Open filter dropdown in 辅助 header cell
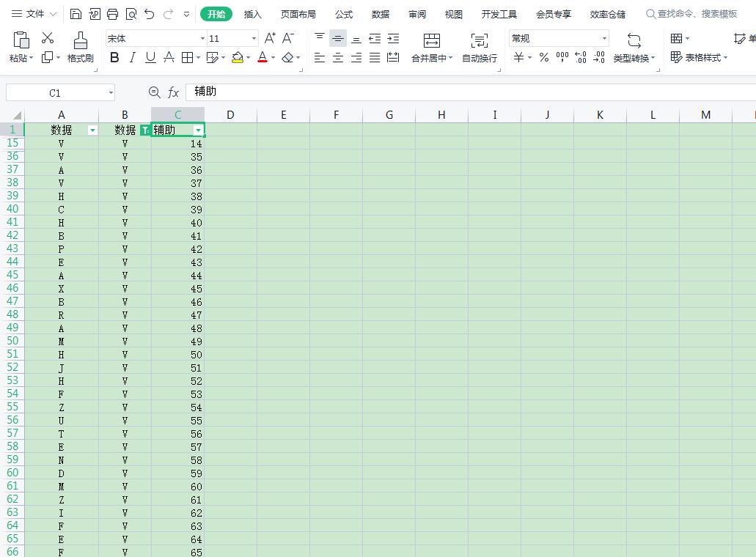Image resolution: width=756 pixels, height=557 pixels. (198, 130)
